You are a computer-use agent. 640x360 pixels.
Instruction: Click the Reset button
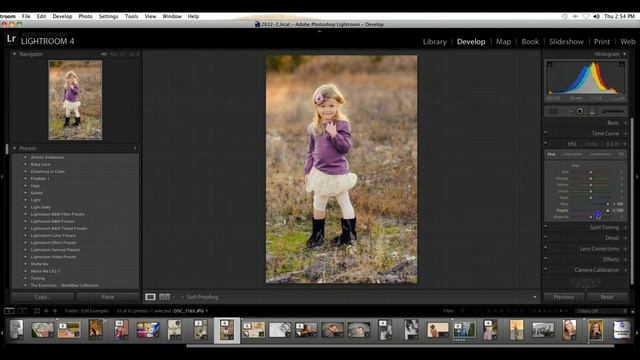[x=607, y=297]
